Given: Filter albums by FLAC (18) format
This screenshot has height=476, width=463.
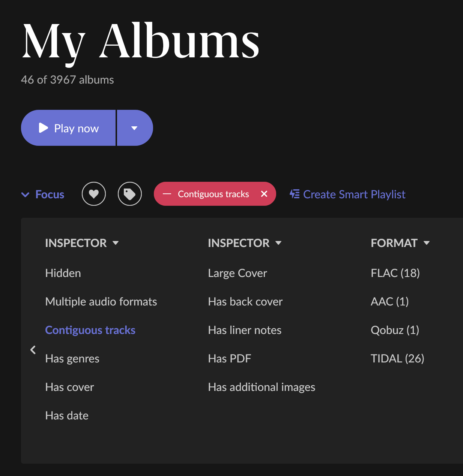Looking at the screenshot, I should coord(395,273).
